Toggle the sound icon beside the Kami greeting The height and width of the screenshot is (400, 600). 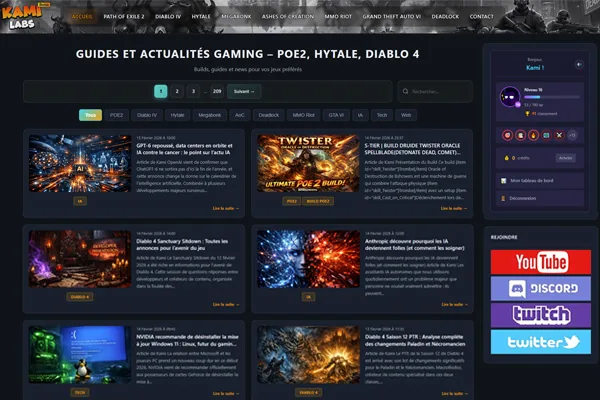579,65
